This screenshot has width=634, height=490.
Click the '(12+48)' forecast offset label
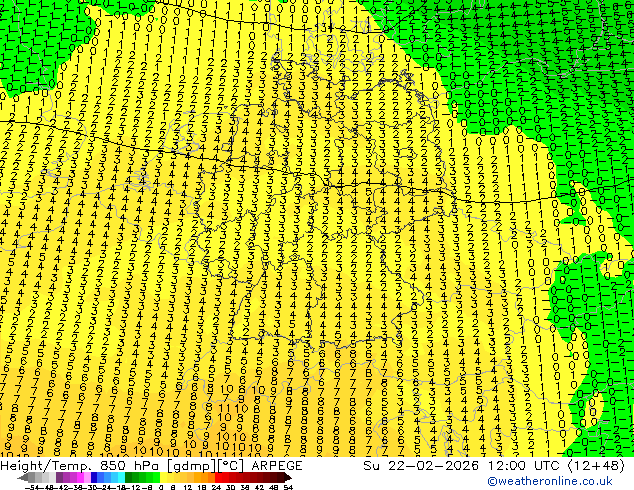click(x=596, y=466)
